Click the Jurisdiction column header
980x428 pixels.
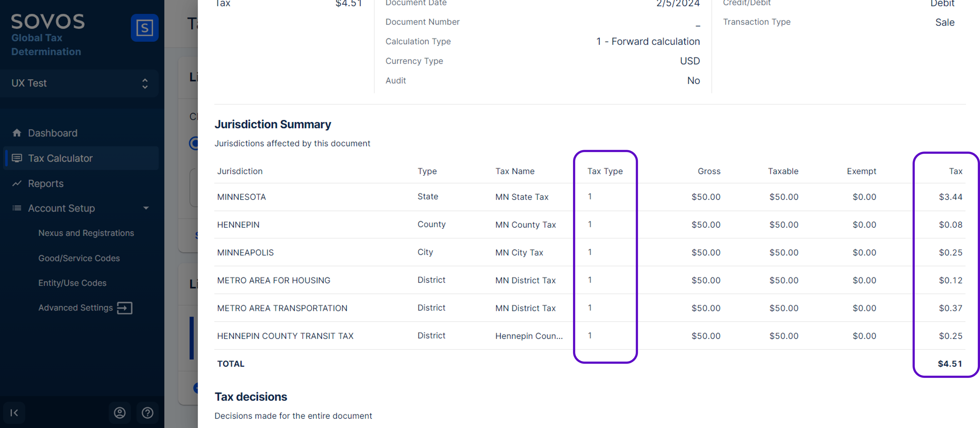pos(240,171)
